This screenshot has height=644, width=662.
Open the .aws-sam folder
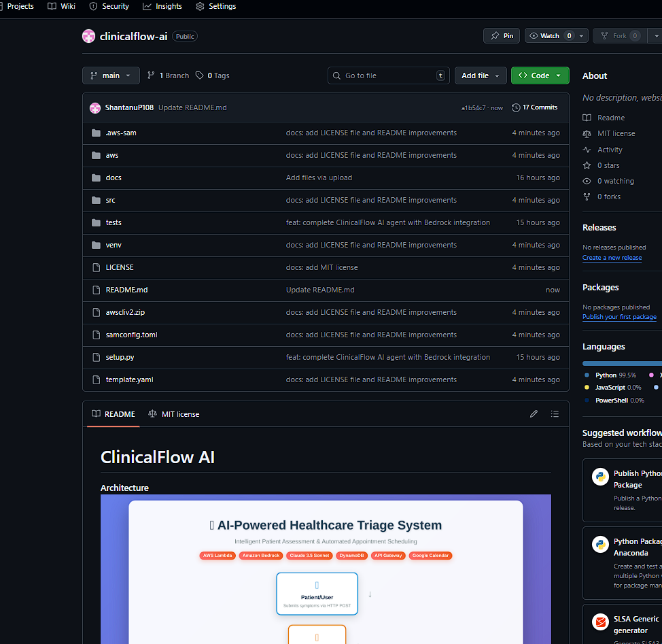[x=121, y=133]
